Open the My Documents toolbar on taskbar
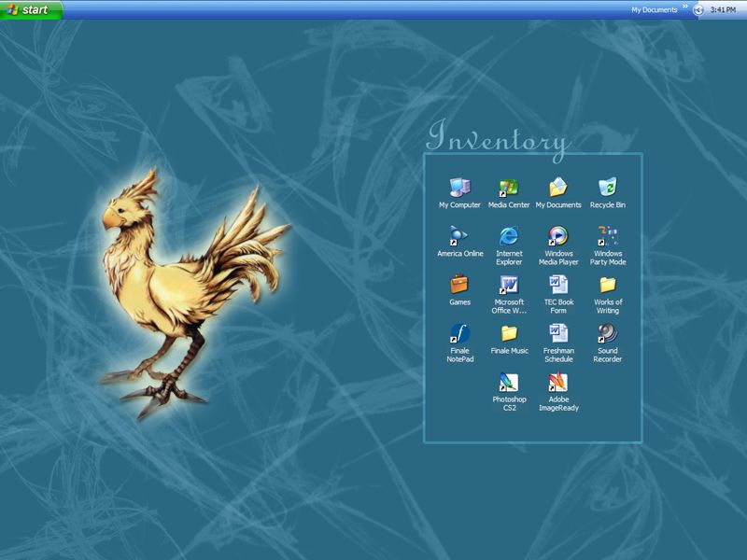Image resolution: width=747 pixels, height=560 pixels. 655,9
